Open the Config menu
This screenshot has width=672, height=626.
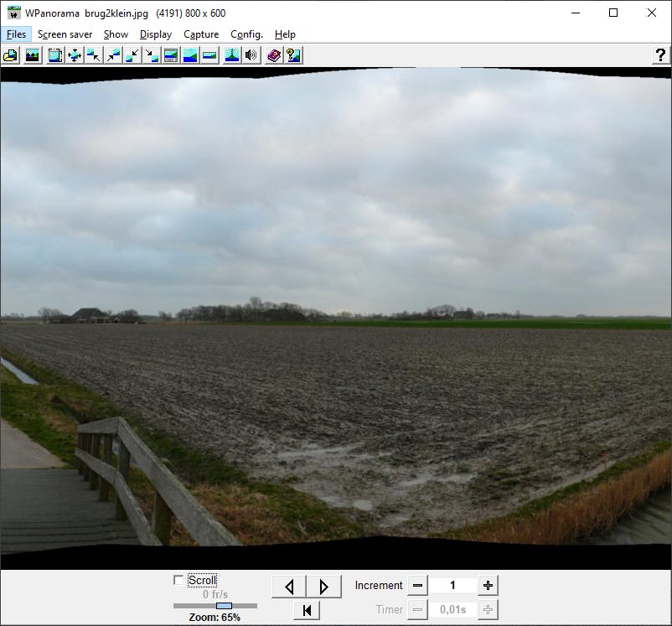[246, 34]
